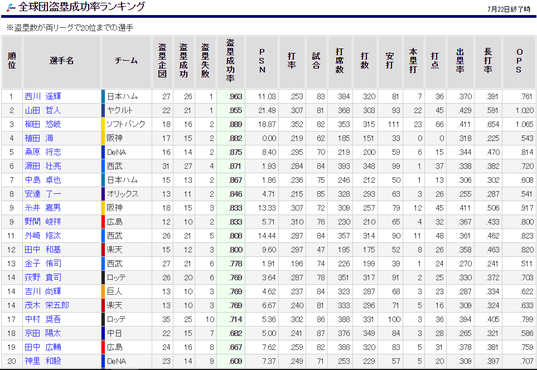Select the PSN value 14.44
Viewport: 537px width, 370px height.
pos(267,236)
